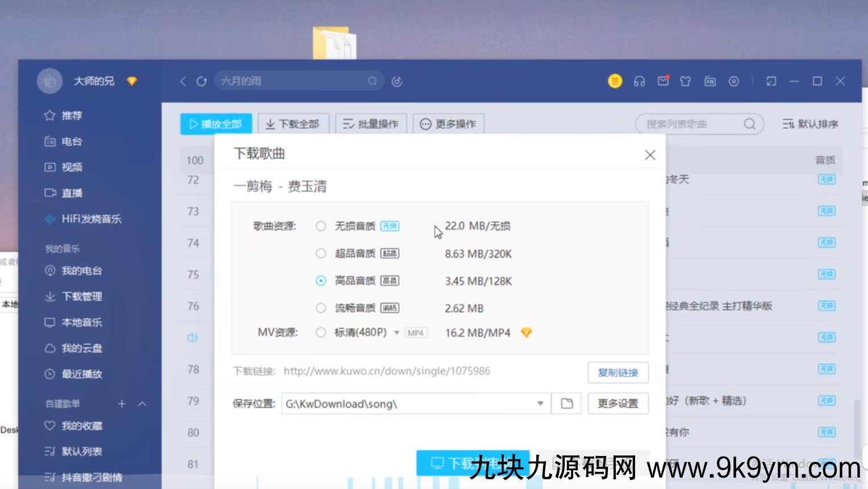
Task: Open 下载管理 in the sidebar
Action: pos(81,296)
